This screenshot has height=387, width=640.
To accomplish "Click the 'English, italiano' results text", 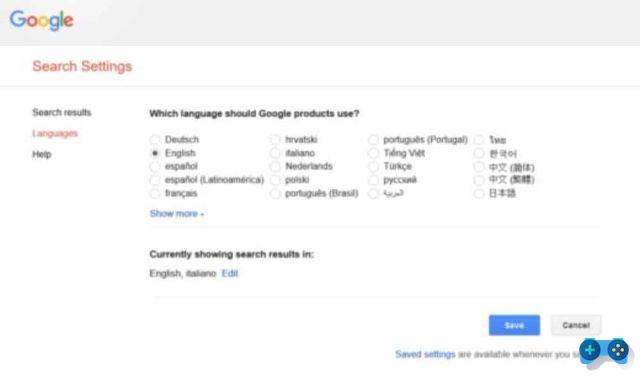I will pos(183,274).
